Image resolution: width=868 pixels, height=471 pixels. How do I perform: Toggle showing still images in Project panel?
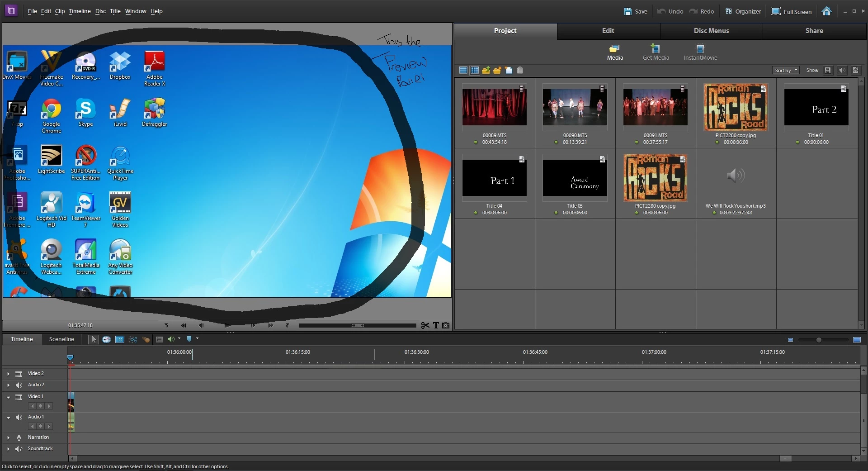855,70
